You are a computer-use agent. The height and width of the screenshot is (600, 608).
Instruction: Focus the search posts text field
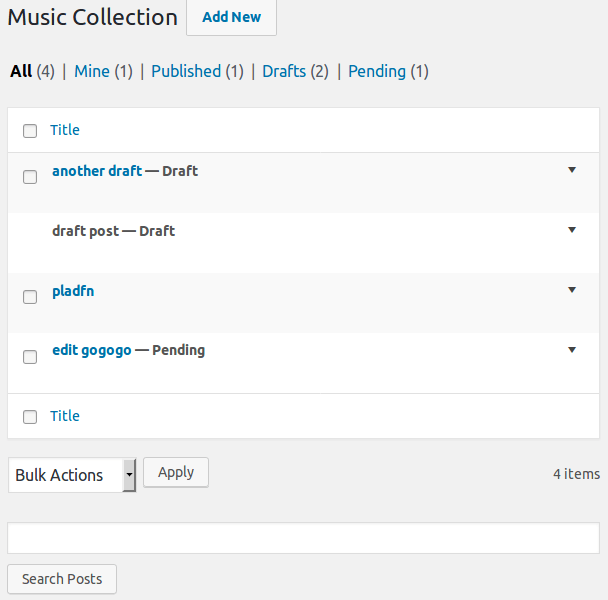(x=304, y=538)
